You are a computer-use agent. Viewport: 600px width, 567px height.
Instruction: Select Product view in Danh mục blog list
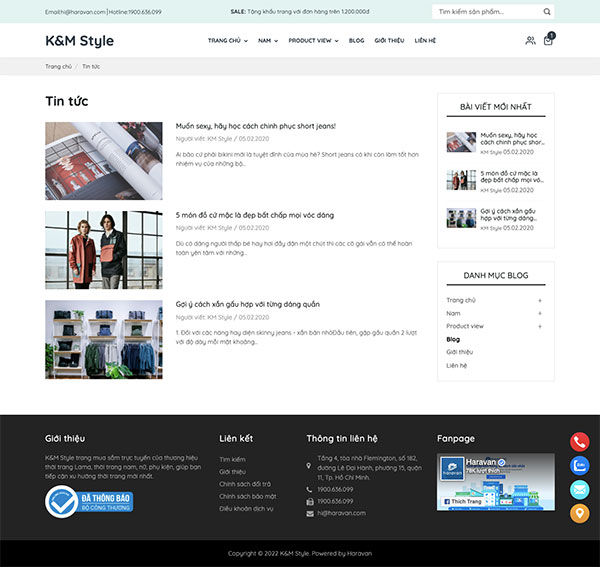pos(465,326)
